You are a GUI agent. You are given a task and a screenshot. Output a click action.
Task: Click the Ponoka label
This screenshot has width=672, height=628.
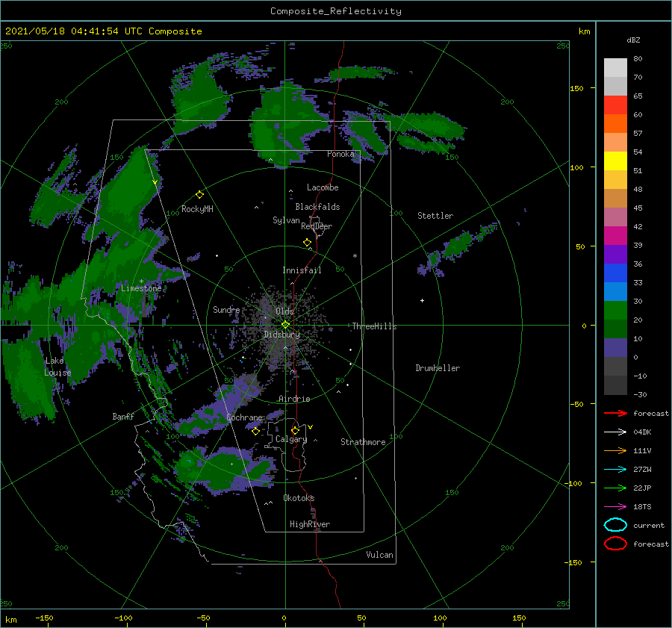click(x=340, y=154)
